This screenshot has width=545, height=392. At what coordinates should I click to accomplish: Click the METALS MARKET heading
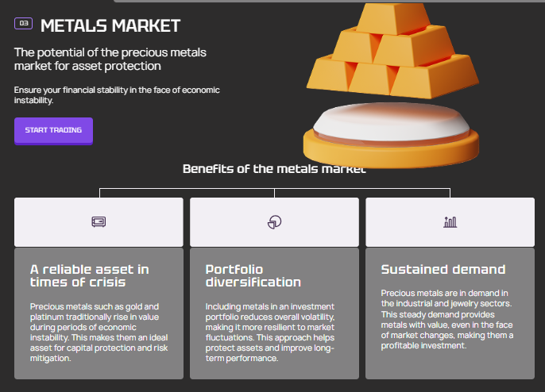point(110,26)
